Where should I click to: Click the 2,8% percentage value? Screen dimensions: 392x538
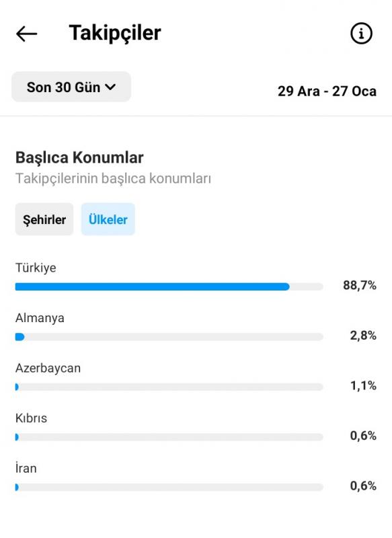point(363,335)
